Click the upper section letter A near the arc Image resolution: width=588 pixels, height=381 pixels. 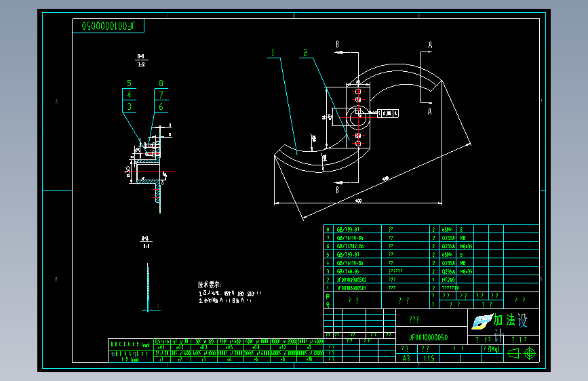(x=430, y=45)
